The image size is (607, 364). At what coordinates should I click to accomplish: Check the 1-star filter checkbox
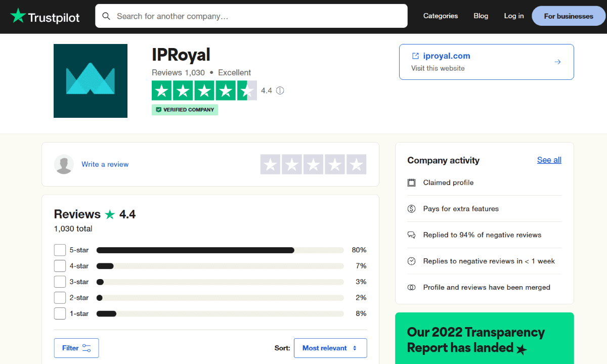coord(60,313)
